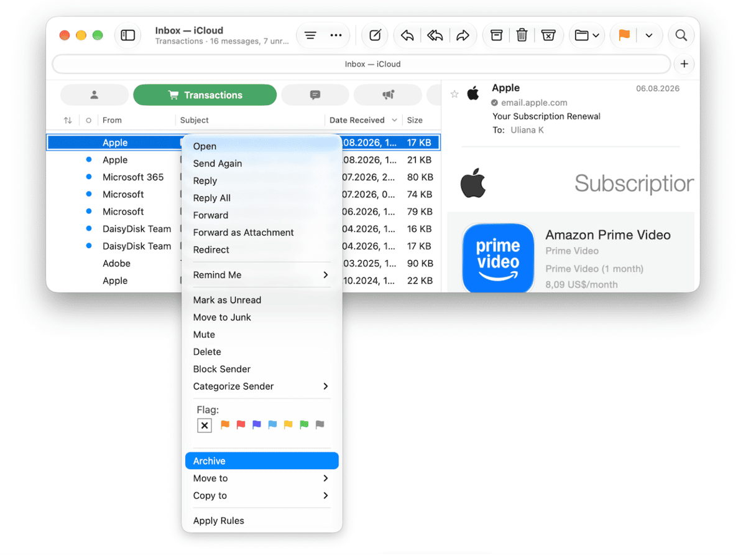Sort by the Size column header
The height and width of the screenshot is (555, 756).
point(415,120)
